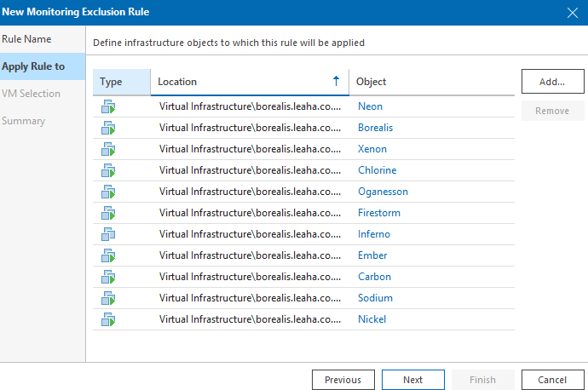Click the VM icon in the Oganesson row
This screenshot has height=390, width=588.
pos(108,192)
